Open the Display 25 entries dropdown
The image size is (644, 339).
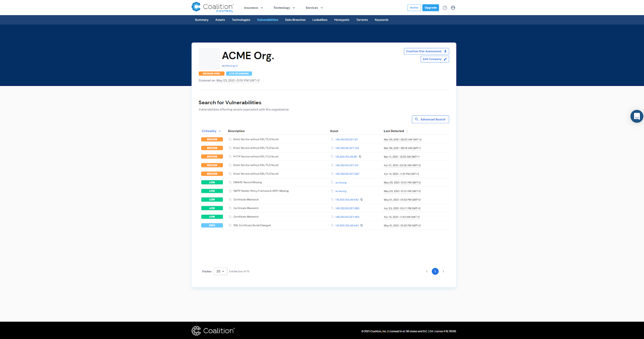click(x=221, y=271)
